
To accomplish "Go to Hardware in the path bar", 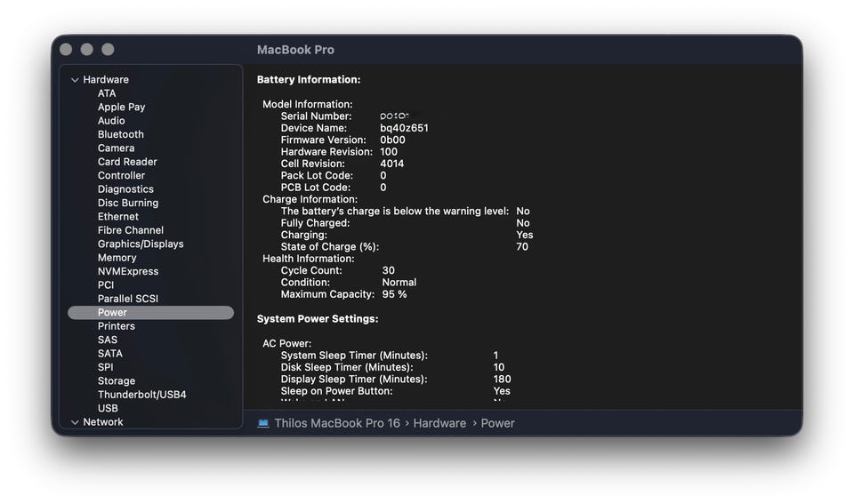I will coord(439,423).
